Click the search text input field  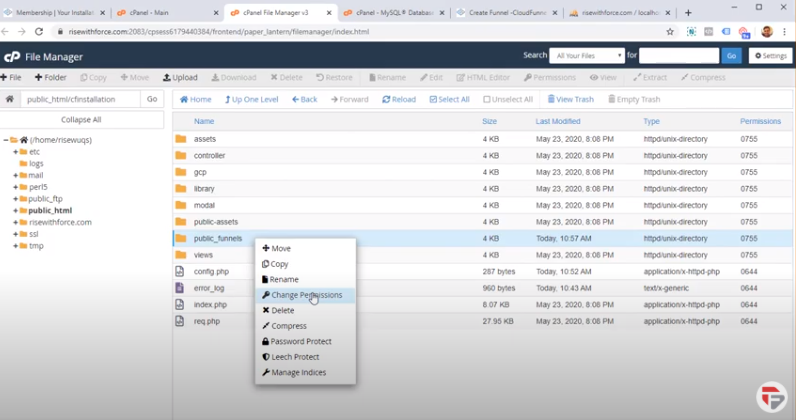tap(679, 56)
